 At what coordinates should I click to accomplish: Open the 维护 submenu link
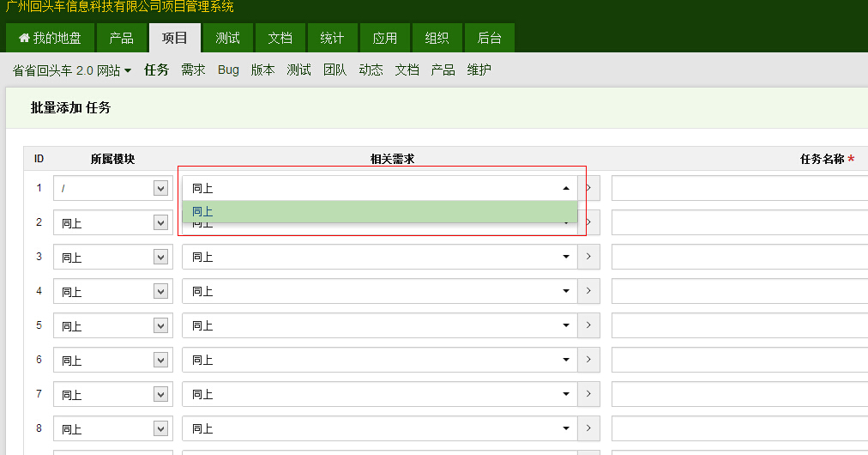[x=479, y=70]
